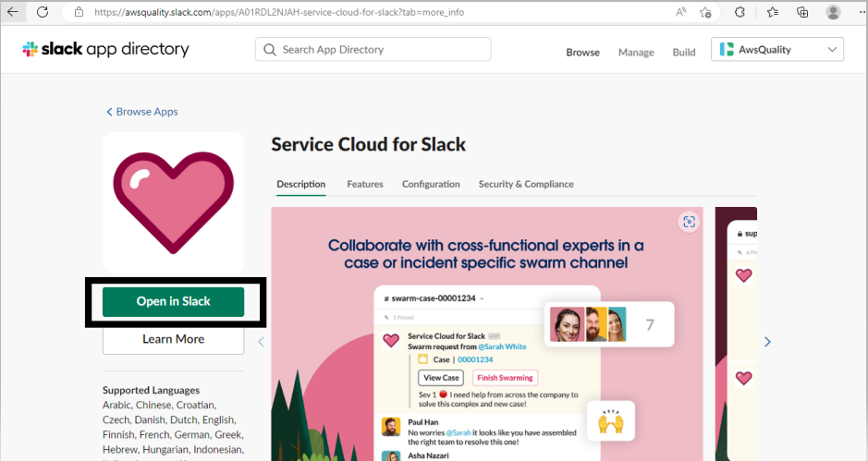868x461 pixels.
Task: Open the Build link
Action: (x=684, y=52)
